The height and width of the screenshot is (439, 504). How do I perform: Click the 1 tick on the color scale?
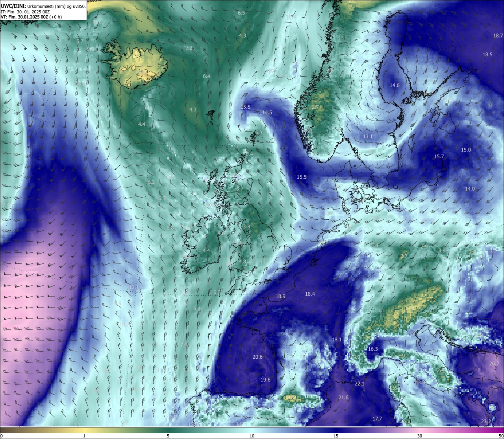[84, 435]
